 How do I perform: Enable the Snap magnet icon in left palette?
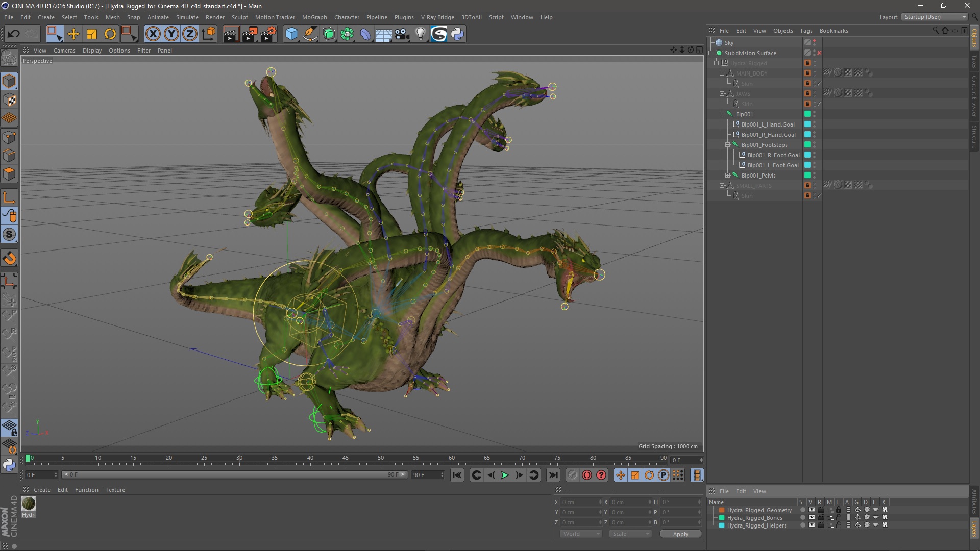[9, 258]
